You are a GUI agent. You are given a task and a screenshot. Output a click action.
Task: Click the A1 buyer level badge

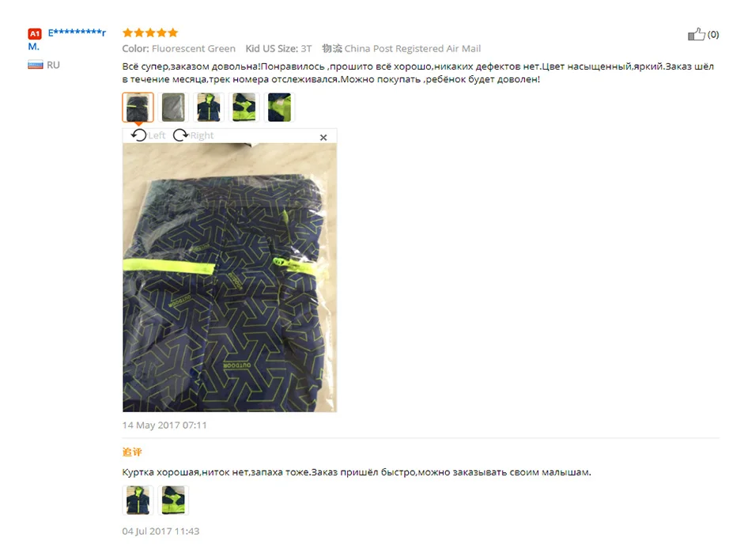pyautogui.click(x=35, y=34)
